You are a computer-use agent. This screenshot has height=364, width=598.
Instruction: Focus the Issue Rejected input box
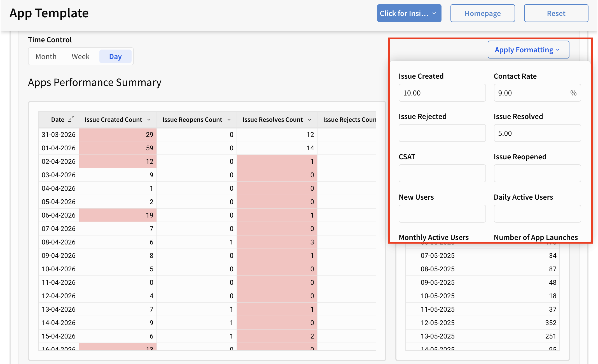click(442, 133)
